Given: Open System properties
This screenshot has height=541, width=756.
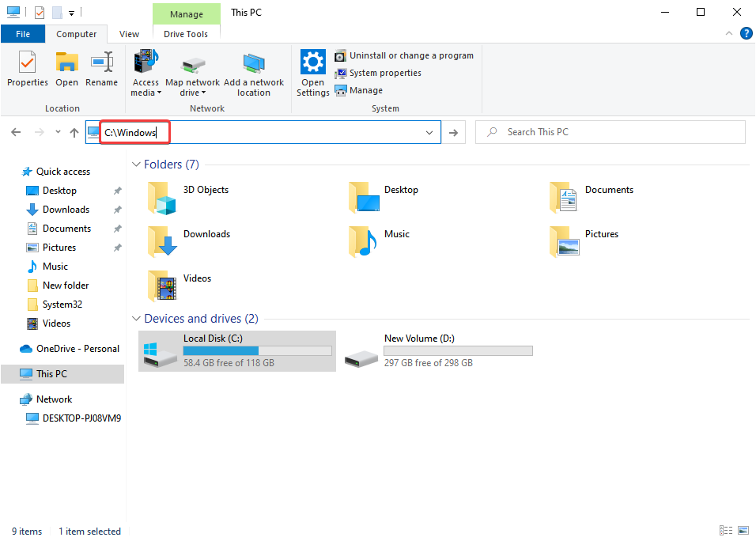Looking at the screenshot, I should tap(378, 73).
